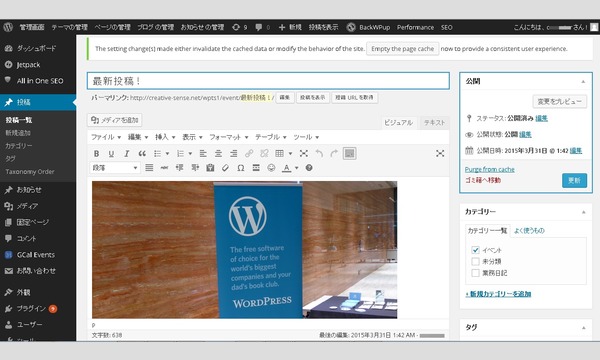600x360 pixels.
Task: Open numbered list style dropdown arrow
Action: click(190, 153)
